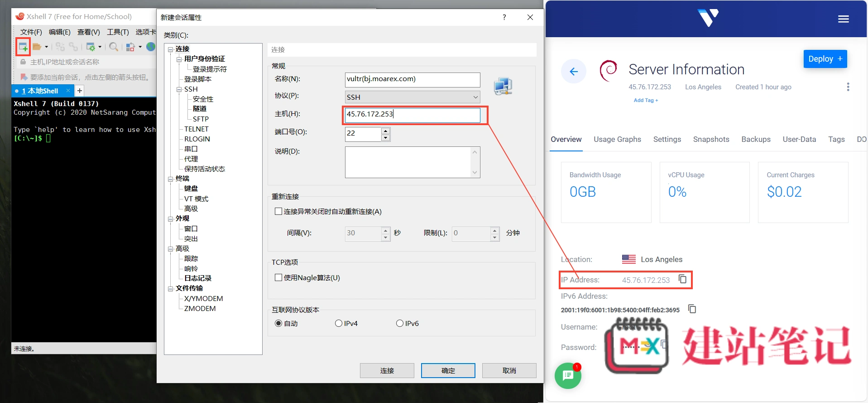This screenshot has height=403, width=868.
Task: Click the computer network icon in dialog
Action: (x=503, y=86)
